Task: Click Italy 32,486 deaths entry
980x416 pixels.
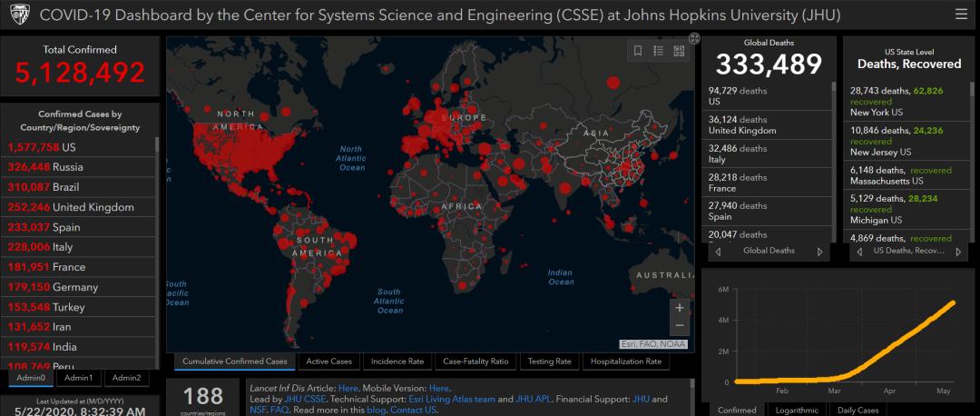Action: pos(767,154)
